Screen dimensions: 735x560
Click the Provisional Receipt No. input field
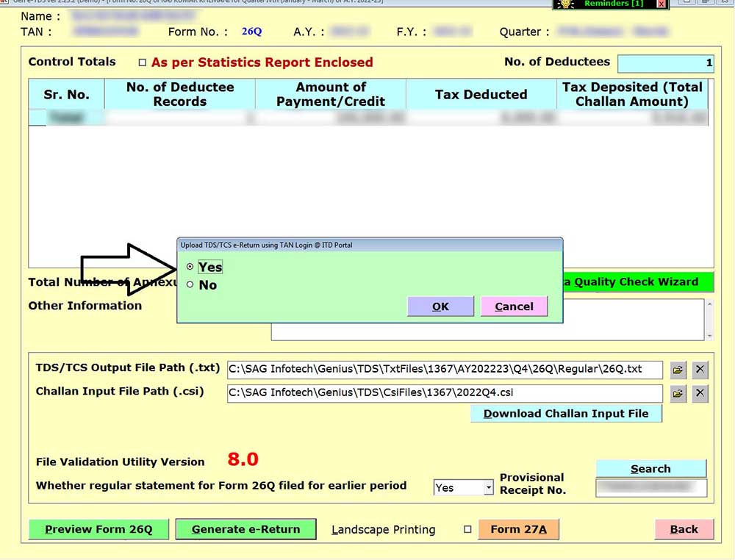point(650,488)
